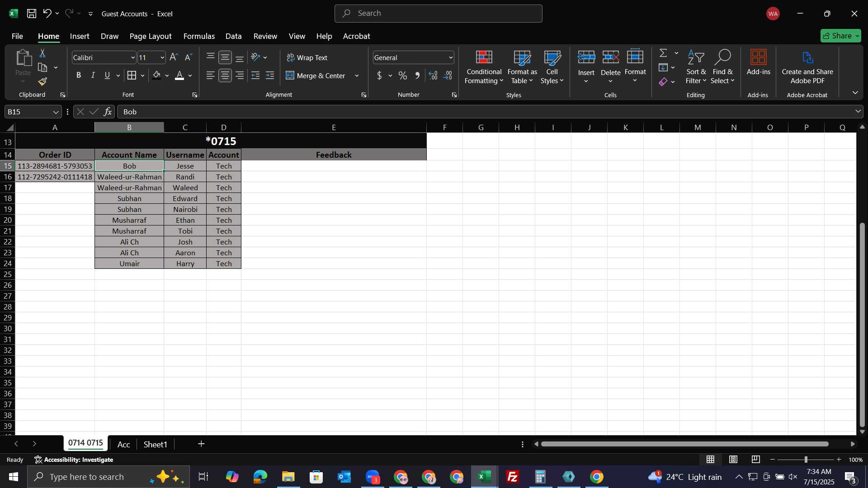Open Create and Share Adobe PDF
The image size is (868, 488).
coord(807,67)
